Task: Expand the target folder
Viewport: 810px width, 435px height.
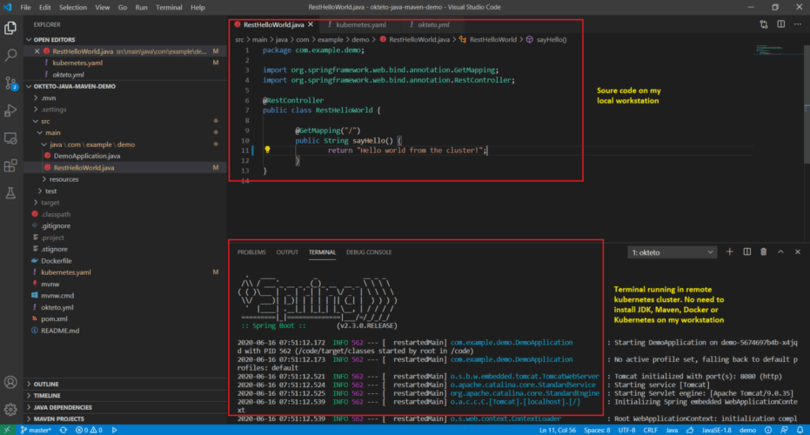Action: click(50, 203)
